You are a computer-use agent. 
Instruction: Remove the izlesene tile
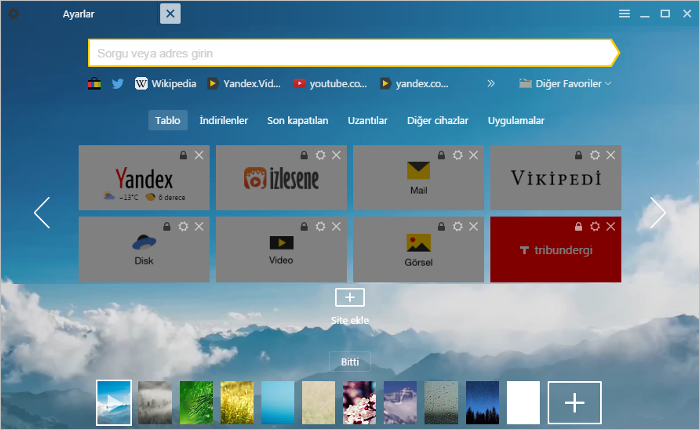pos(336,155)
